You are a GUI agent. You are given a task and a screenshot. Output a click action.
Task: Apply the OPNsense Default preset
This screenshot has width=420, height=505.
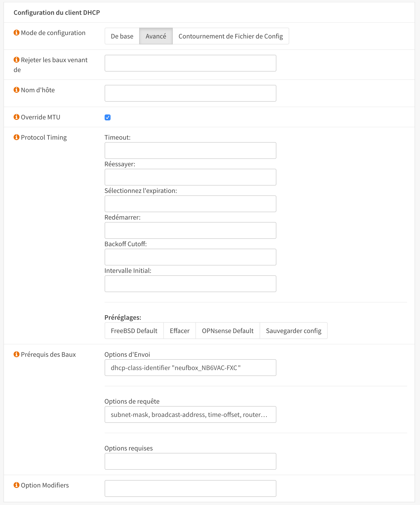point(228,331)
